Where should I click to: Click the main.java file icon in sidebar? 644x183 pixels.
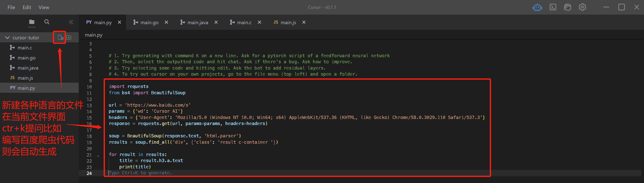click(12, 68)
